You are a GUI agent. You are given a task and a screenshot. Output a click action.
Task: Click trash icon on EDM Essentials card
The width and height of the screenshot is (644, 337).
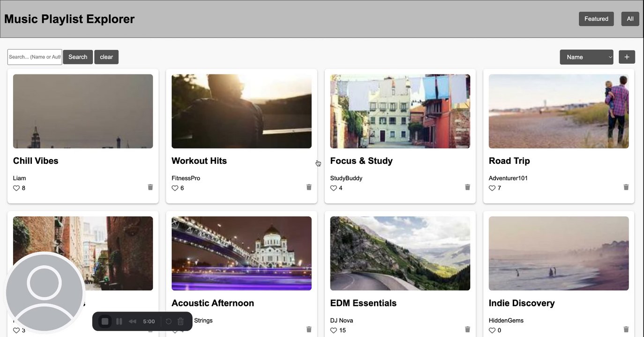pyautogui.click(x=467, y=330)
